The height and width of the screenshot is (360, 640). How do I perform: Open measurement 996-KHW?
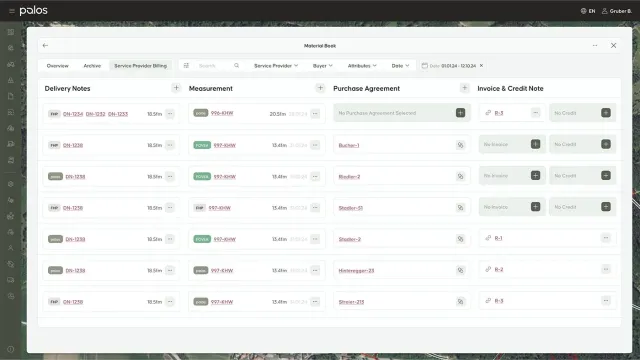pos(222,113)
